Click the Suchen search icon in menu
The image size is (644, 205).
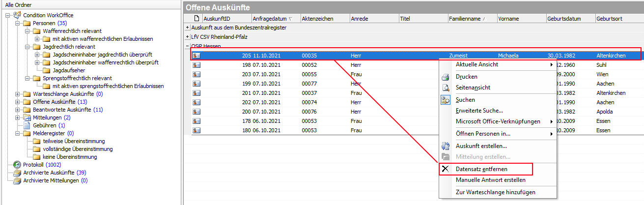(x=446, y=100)
